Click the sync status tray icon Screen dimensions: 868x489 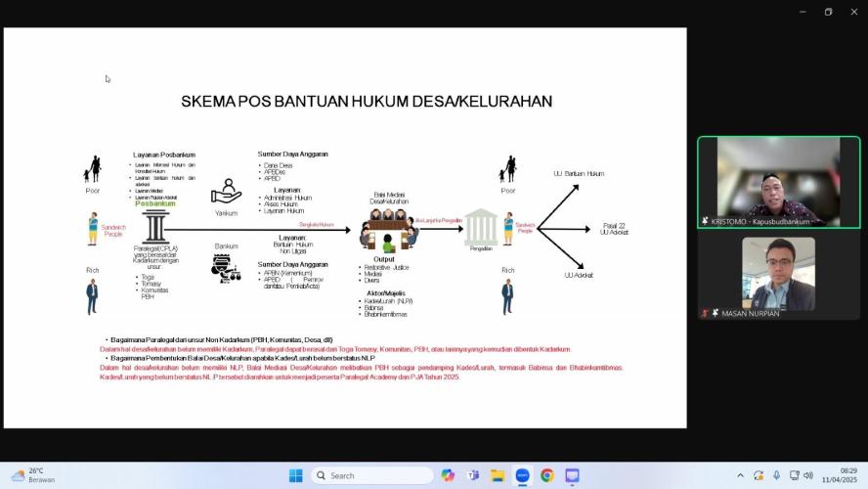point(759,475)
